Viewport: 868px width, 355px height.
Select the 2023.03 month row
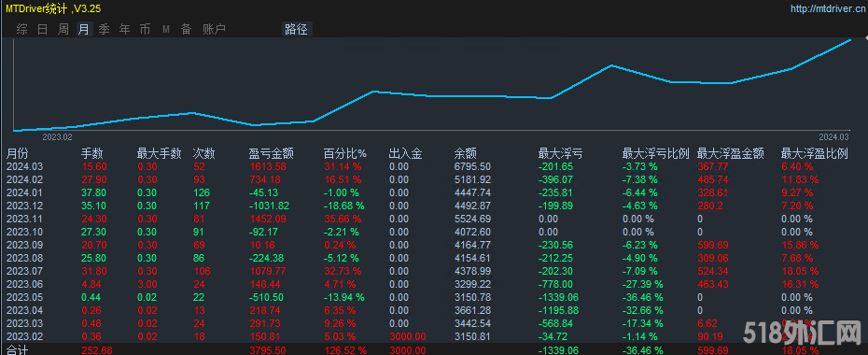point(434,323)
